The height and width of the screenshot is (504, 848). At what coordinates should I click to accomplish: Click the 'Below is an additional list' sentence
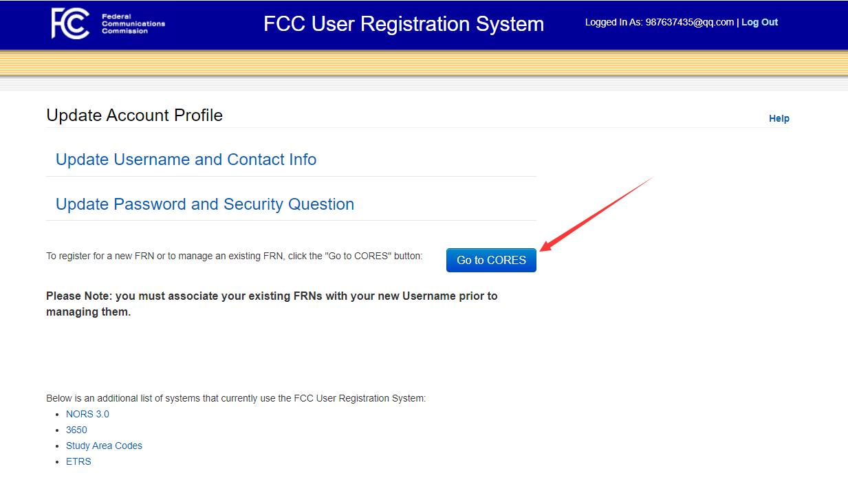point(235,398)
